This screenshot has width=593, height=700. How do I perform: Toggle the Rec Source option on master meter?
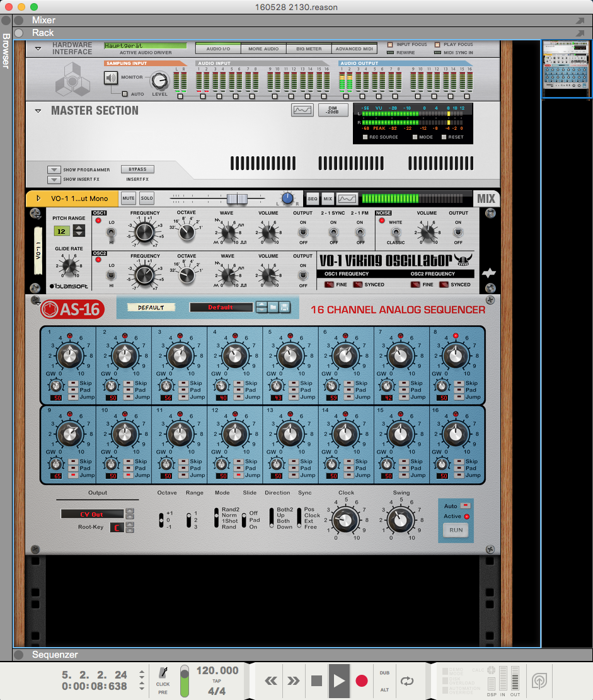pyautogui.click(x=366, y=137)
